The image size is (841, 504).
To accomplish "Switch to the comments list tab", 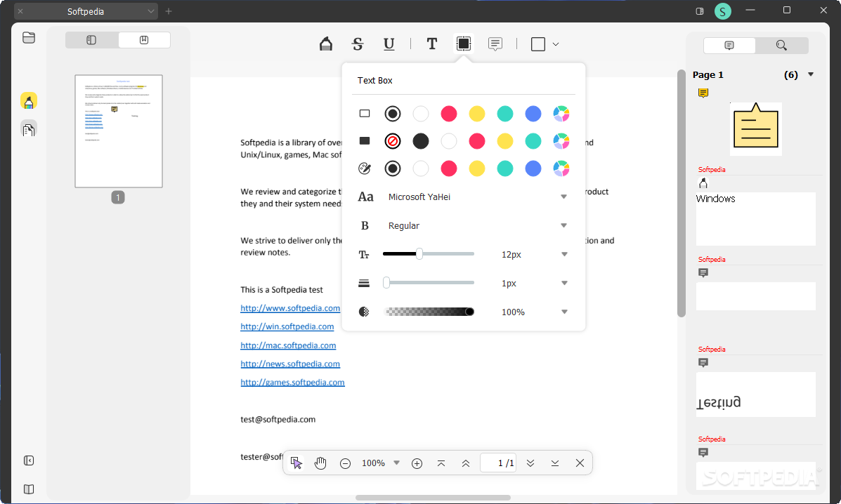I will (x=729, y=46).
